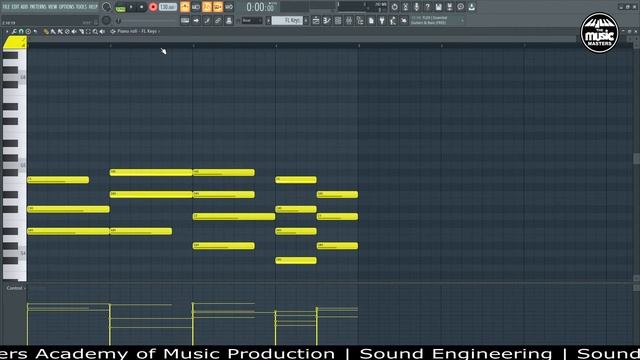Open the ADD menu
Image resolution: width=640 pixels, height=360 pixels.
tap(24, 7)
